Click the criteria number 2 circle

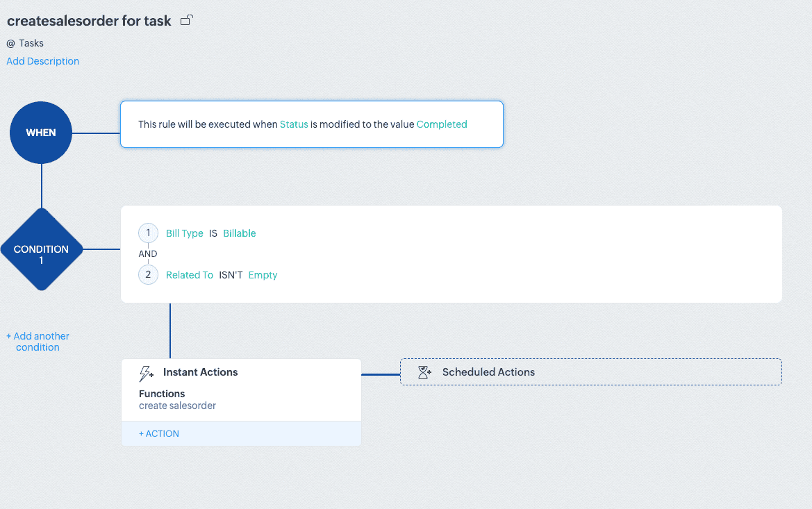148,275
